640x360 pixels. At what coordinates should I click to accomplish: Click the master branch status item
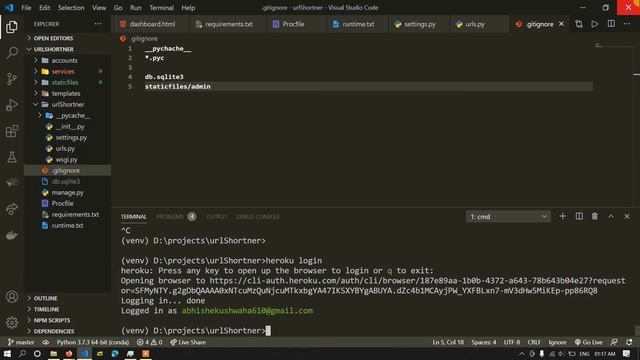[21, 342]
